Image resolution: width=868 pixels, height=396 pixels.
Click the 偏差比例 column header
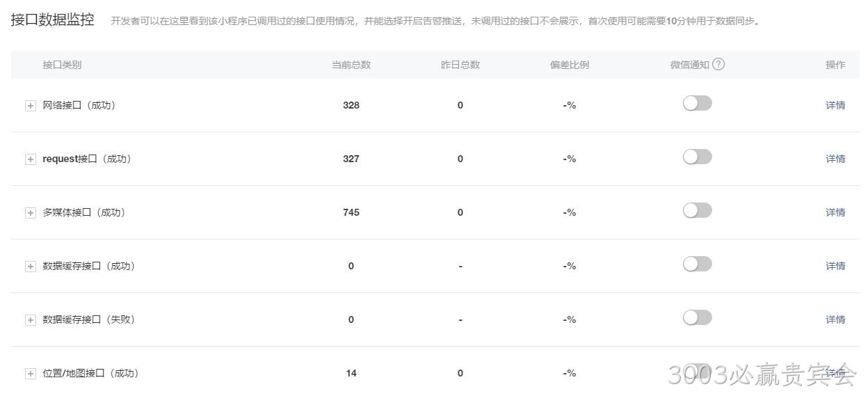pyautogui.click(x=570, y=65)
